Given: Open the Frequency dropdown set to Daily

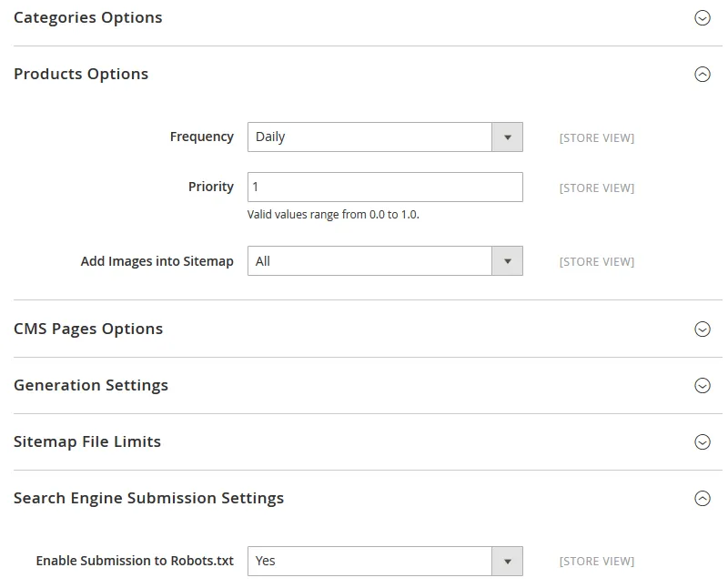Looking at the screenshot, I should click(x=382, y=137).
